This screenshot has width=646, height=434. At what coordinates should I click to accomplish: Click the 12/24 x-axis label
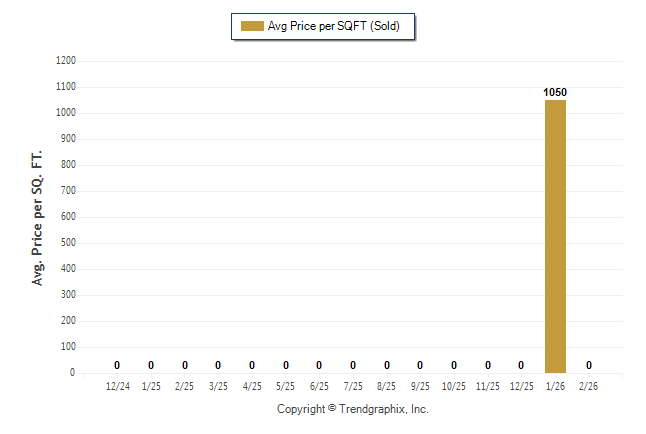coord(117,386)
